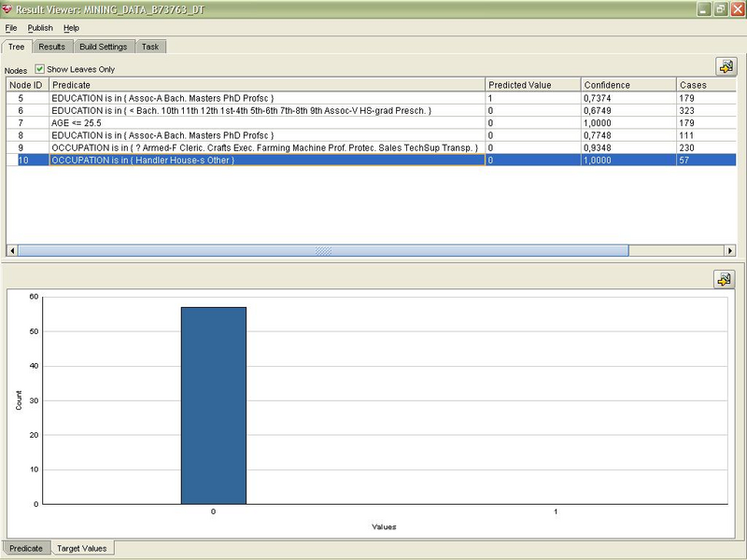The image size is (747, 560).
Task: Select node 8 row in the table
Action: 371,135
